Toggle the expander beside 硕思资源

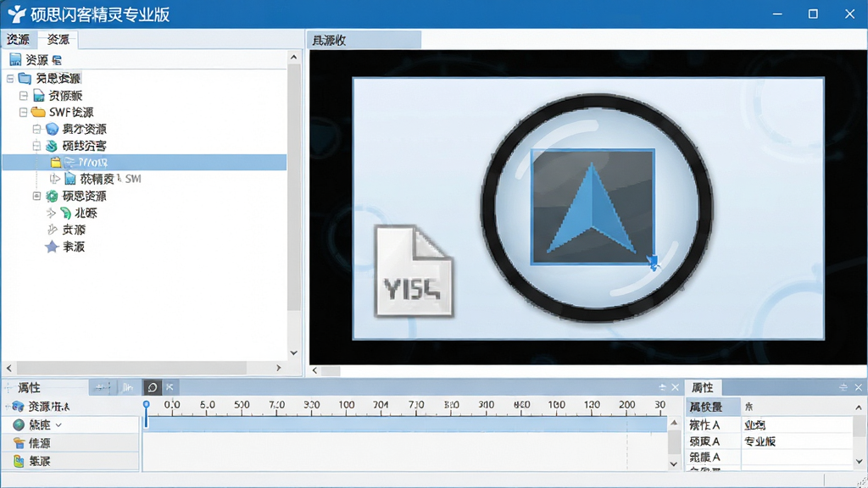click(x=36, y=196)
